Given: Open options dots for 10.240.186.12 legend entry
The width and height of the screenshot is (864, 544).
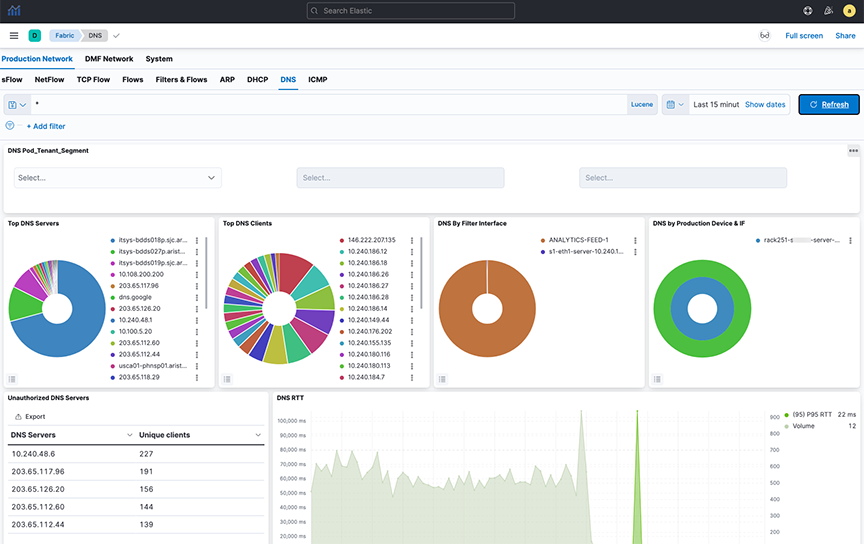Looking at the screenshot, I should (412, 252).
